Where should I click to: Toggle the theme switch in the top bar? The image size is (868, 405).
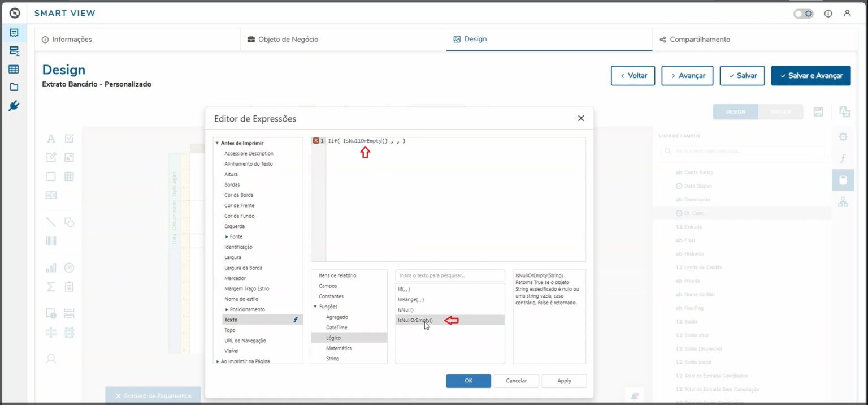[x=802, y=13]
